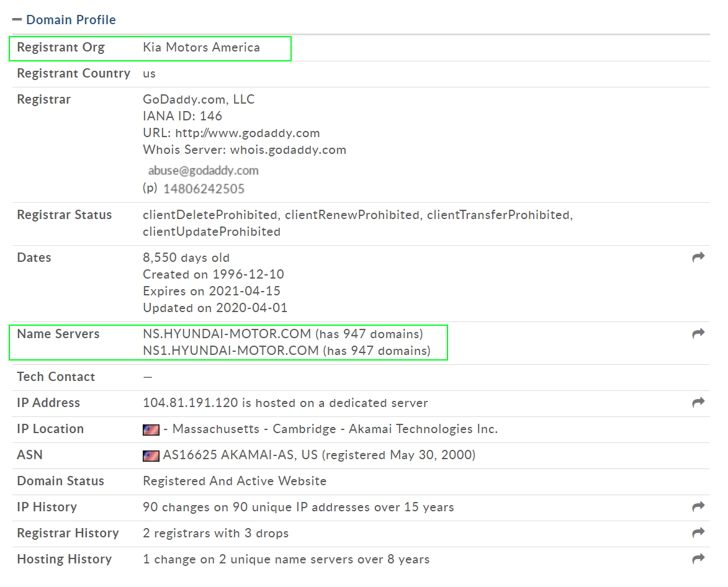The height and width of the screenshot is (587, 728).
Task: Click the 1 change on 2 unique name servers text
Action: point(287,559)
